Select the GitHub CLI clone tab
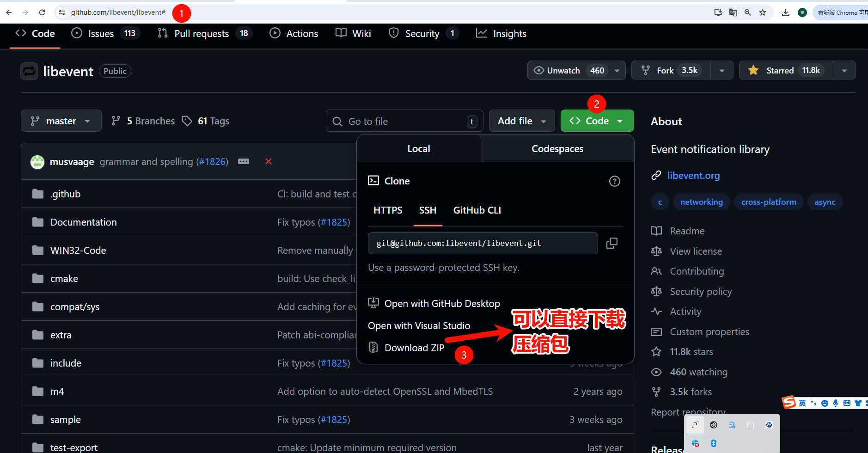The height and width of the screenshot is (453, 868). 477,210
